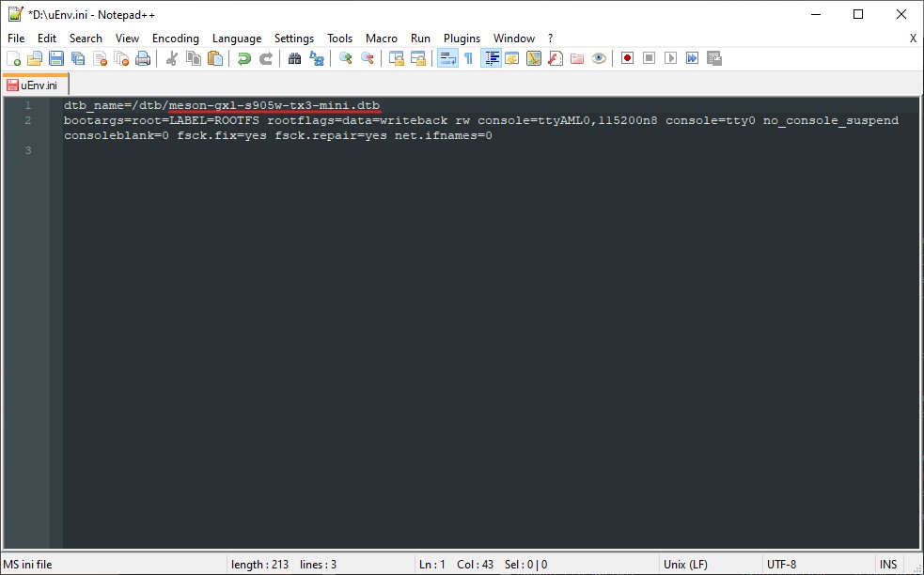Click the dtb_name key on line 1
This screenshot has width=924, height=575.
point(94,105)
